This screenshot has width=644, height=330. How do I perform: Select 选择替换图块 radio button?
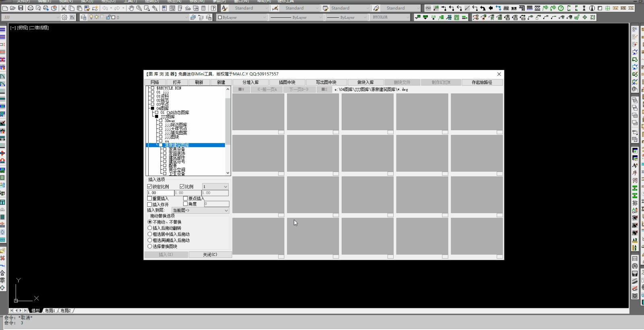pos(150,246)
